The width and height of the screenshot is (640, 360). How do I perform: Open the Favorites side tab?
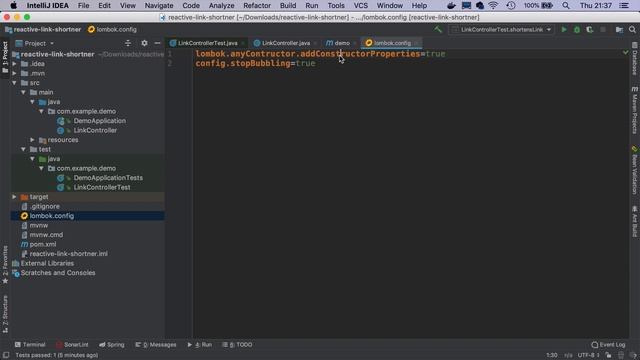tap(5, 264)
